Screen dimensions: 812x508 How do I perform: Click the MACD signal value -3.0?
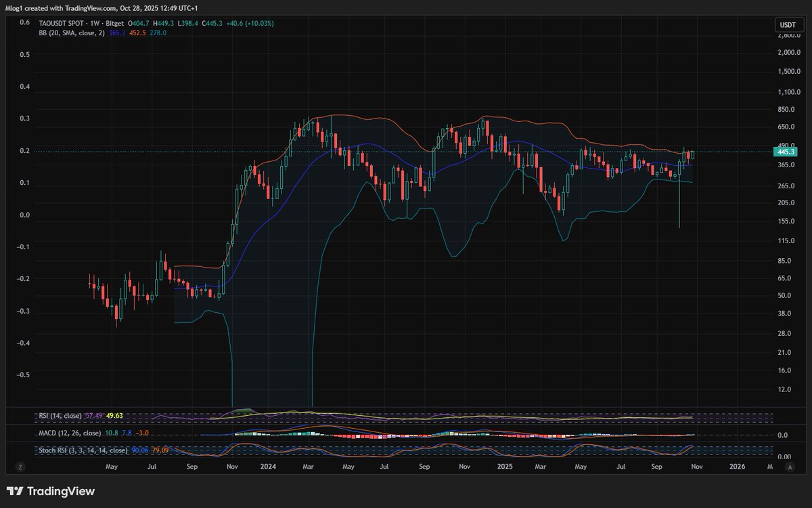click(x=141, y=433)
